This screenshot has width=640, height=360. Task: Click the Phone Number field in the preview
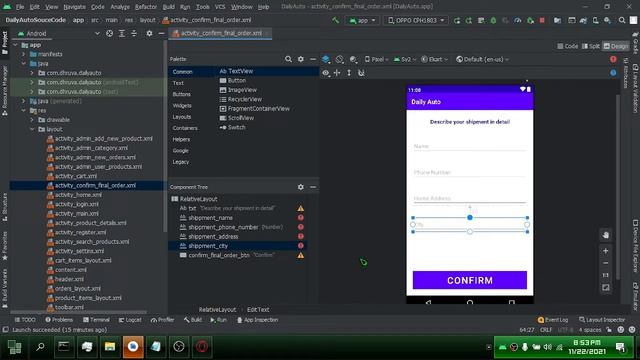(470, 172)
